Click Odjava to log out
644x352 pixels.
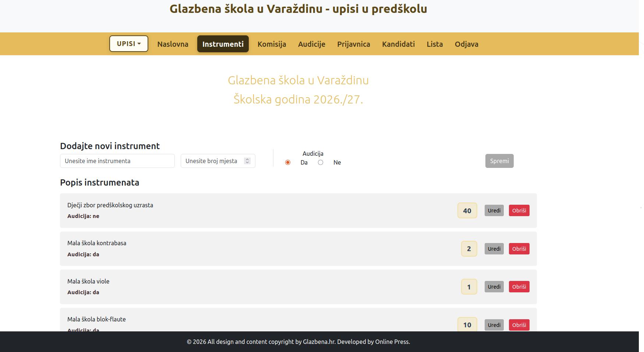(x=467, y=44)
